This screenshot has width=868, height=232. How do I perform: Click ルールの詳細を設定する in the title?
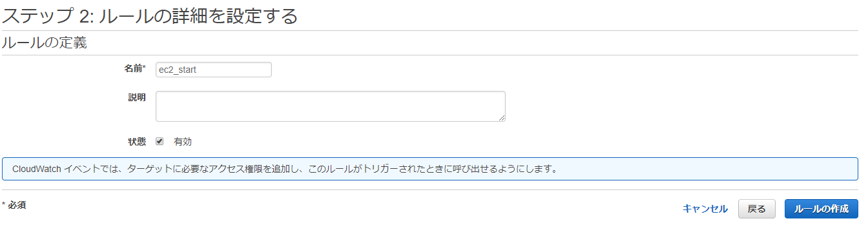point(198,15)
